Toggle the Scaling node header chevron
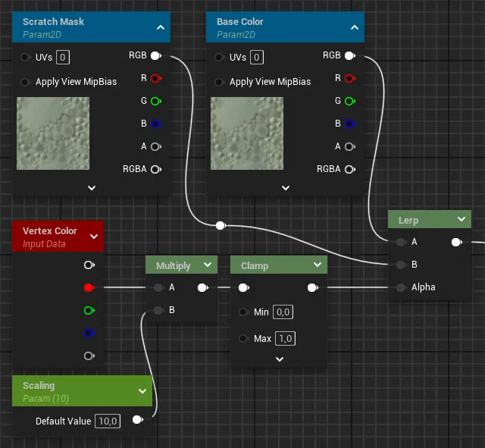485x448 pixels. [142, 391]
